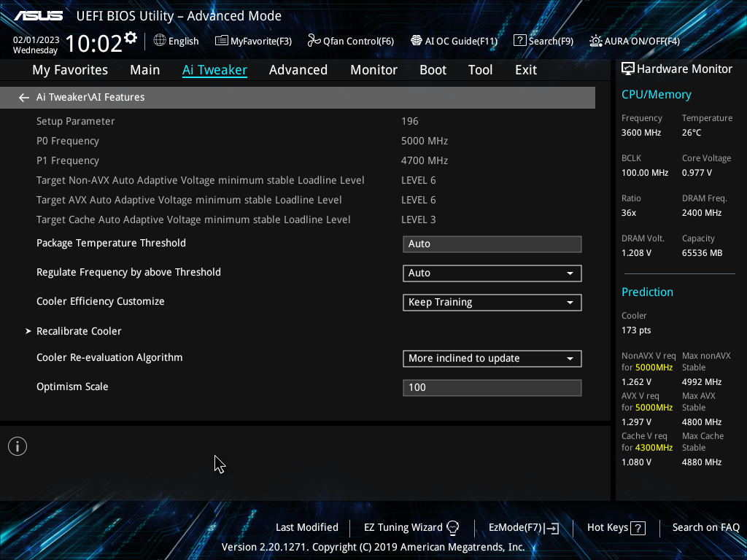Click the Hardware Monitor screen icon
The image size is (747, 560).
click(628, 69)
